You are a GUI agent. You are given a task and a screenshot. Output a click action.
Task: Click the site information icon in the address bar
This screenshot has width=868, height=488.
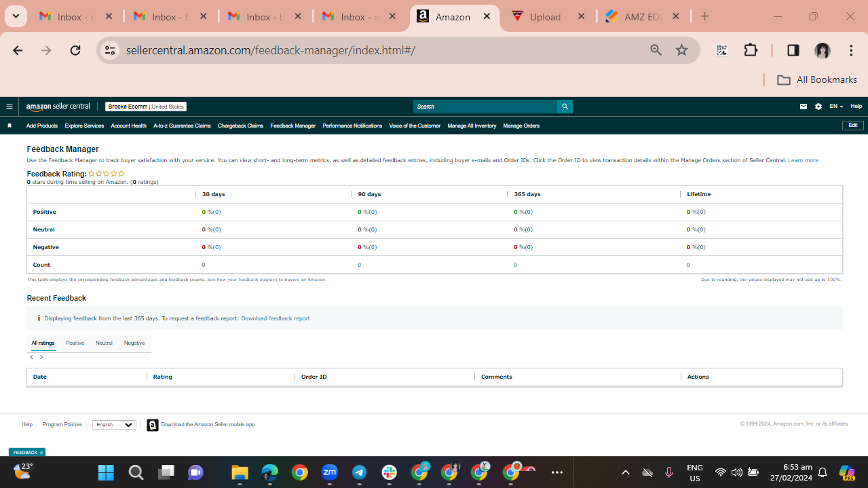(x=111, y=50)
